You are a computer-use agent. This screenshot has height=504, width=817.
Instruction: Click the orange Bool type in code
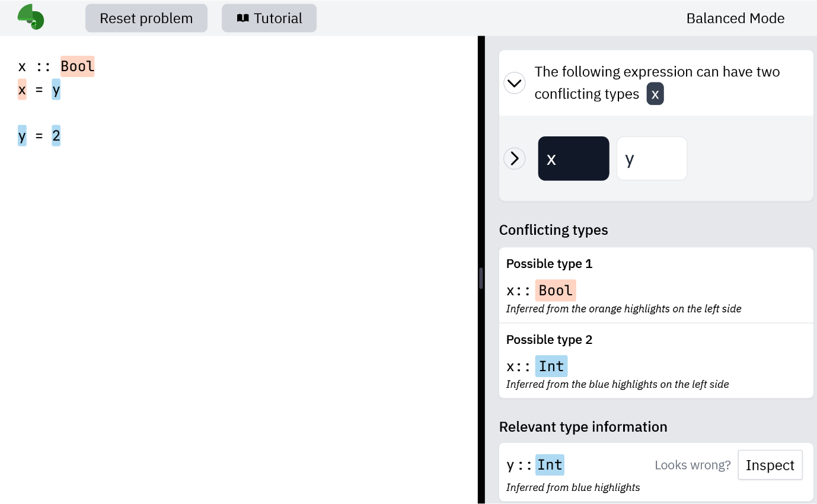(x=78, y=66)
